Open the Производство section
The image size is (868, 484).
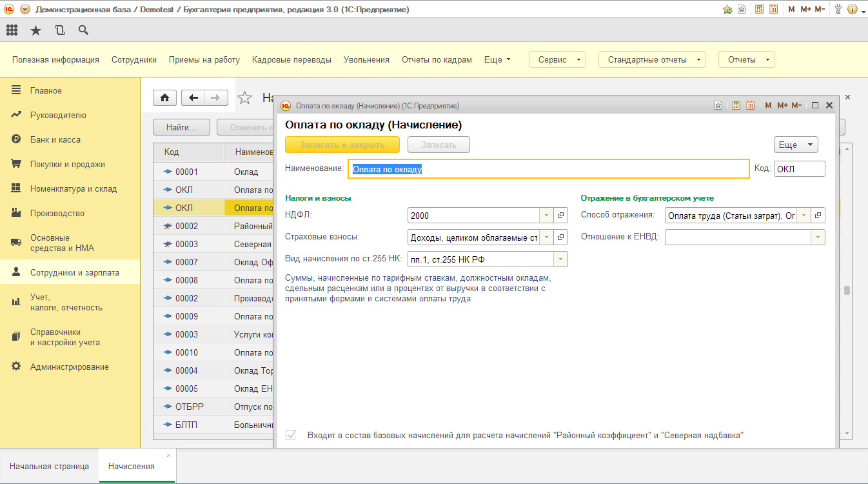click(70, 213)
